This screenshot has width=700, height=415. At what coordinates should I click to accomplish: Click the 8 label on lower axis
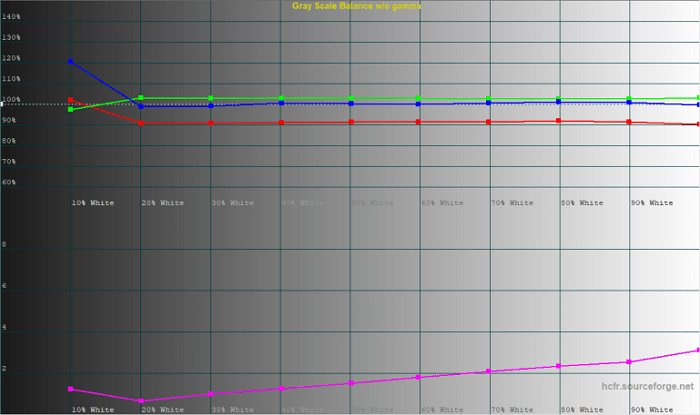point(4,244)
